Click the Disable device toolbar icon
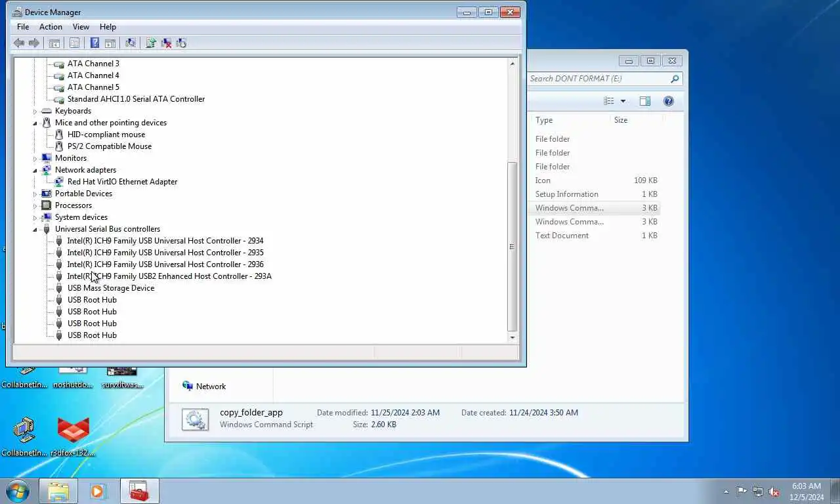The width and height of the screenshot is (840, 504). 182,43
